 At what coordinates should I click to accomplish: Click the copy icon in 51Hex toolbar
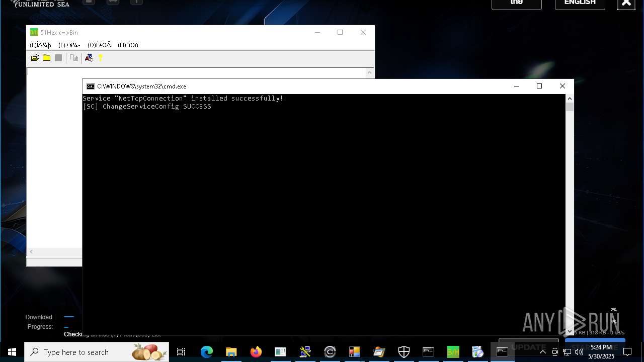click(x=74, y=58)
